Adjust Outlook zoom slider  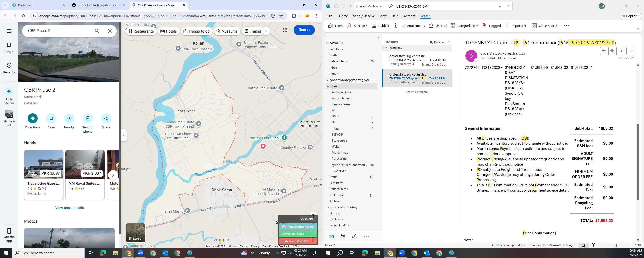(616, 245)
